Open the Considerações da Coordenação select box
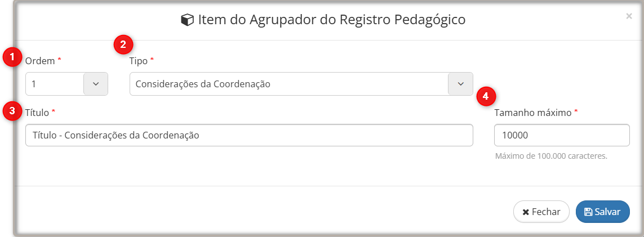The height and width of the screenshot is (237, 644). 288,84
